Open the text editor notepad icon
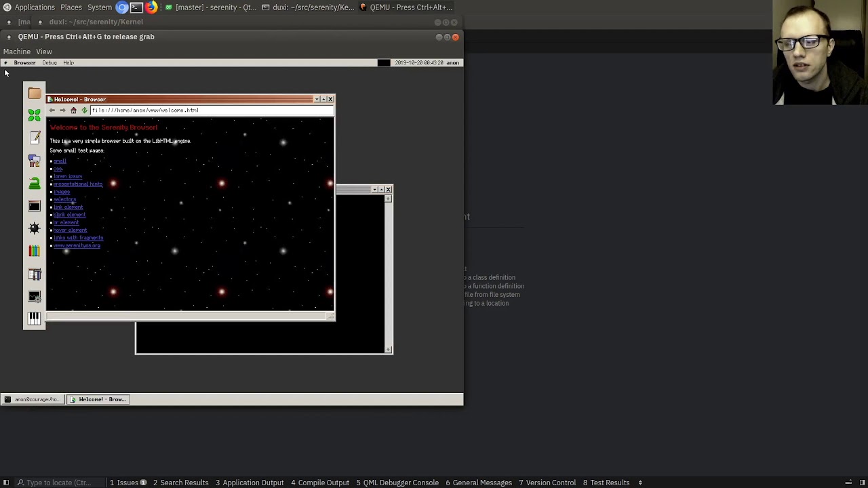Viewport: 868px width, 488px height. (x=35, y=138)
